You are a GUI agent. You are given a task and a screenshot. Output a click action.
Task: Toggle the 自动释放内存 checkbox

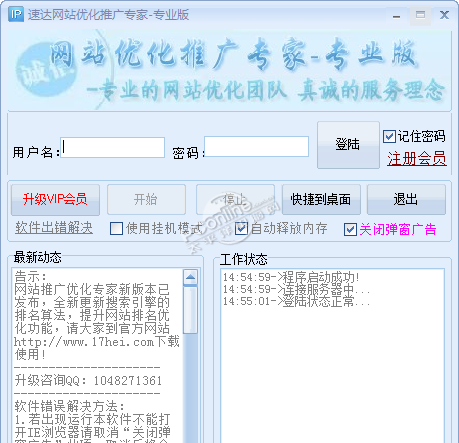[241, 229]
